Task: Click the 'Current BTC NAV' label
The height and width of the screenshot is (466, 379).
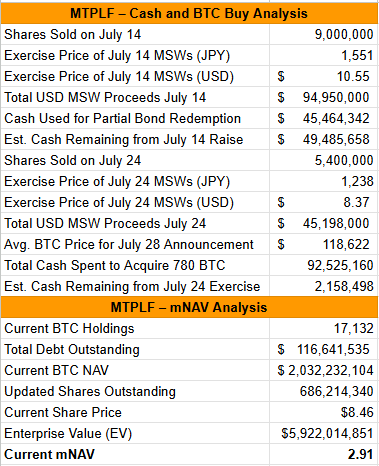Action: (56, 371)
